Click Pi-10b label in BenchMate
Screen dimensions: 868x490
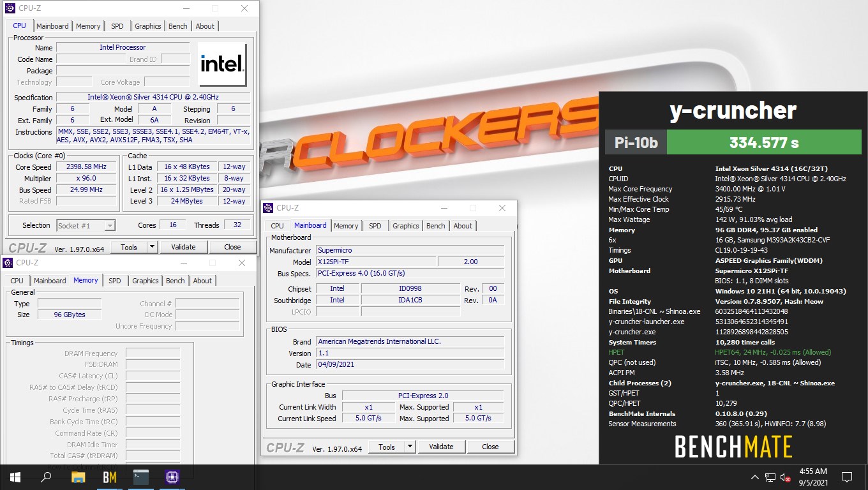tap(636, 142)
